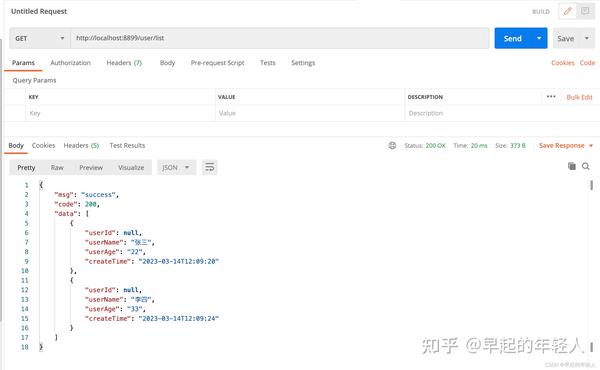Click the globe network icon near Status
This screenshot has width=600, height=370.
pyautogui.click(x=392, y=145)
